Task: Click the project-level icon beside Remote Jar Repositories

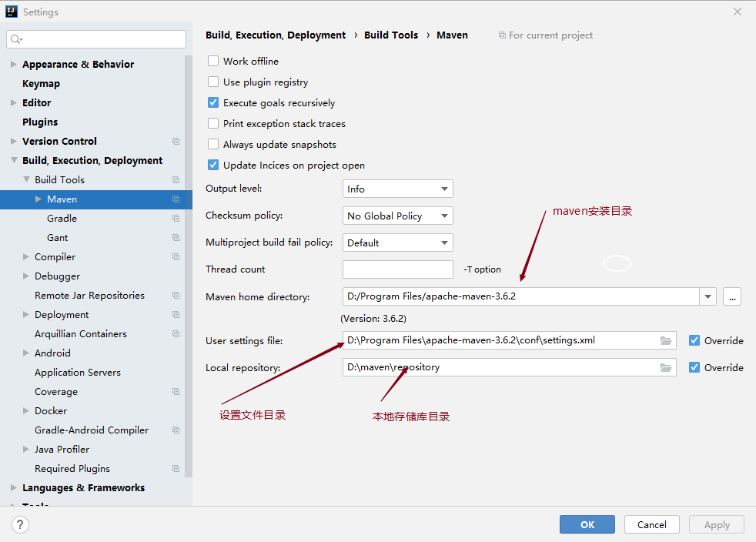Action: (176, 296)
